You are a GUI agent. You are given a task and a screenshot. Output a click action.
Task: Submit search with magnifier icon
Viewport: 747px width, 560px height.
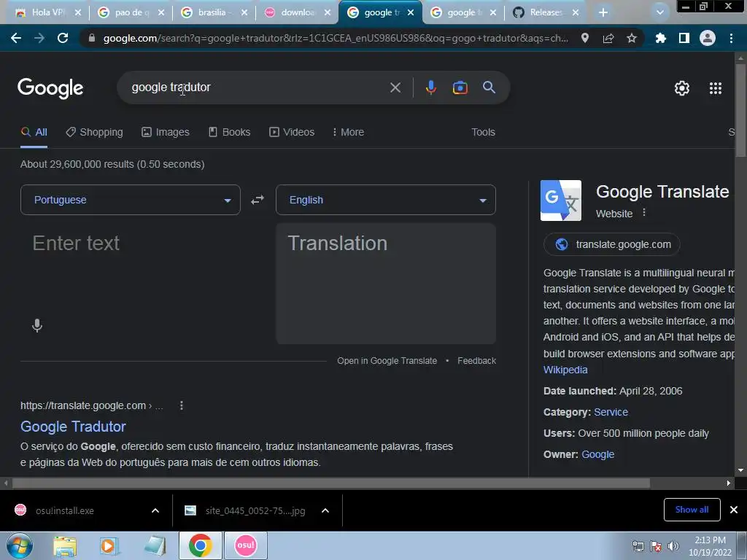[489, 87]
